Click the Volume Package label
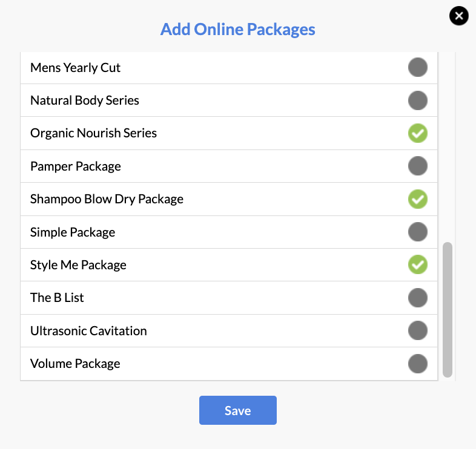Image resolution: width=476 pixels, height=449 pixels. coord(75,364)
